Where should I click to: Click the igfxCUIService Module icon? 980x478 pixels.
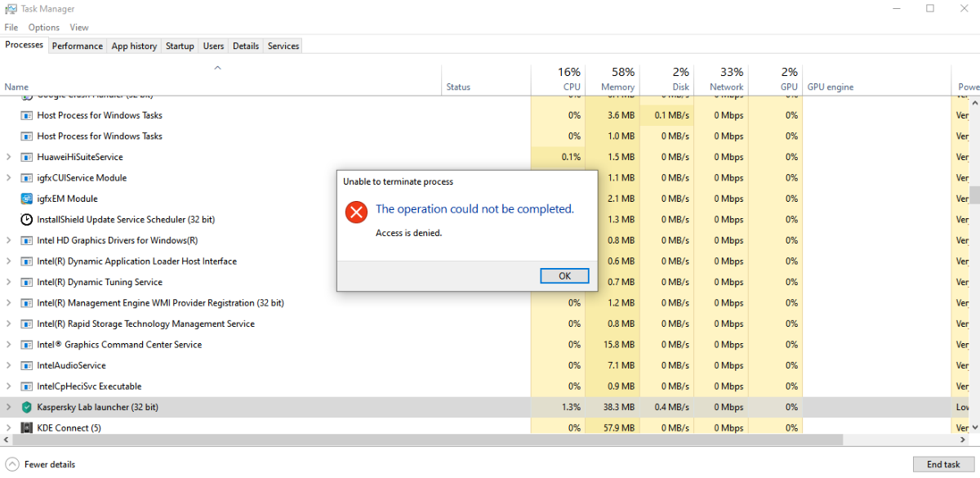click(27, 178)
